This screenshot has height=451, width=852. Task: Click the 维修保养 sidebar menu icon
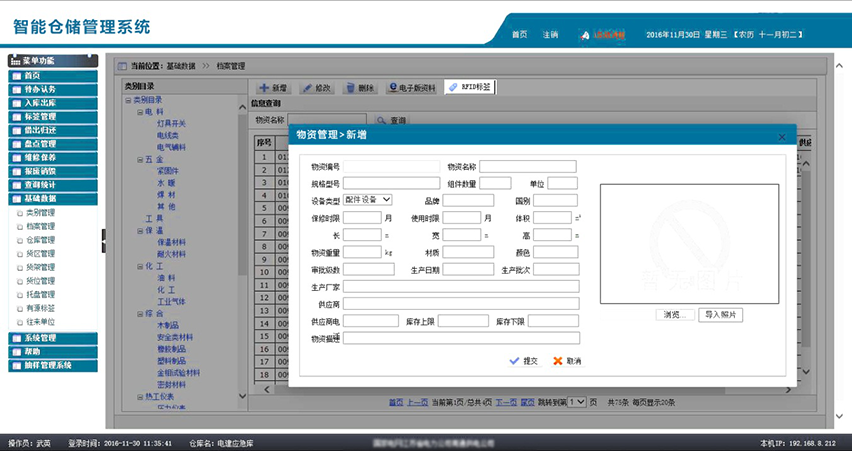click(x=17, y=158)
